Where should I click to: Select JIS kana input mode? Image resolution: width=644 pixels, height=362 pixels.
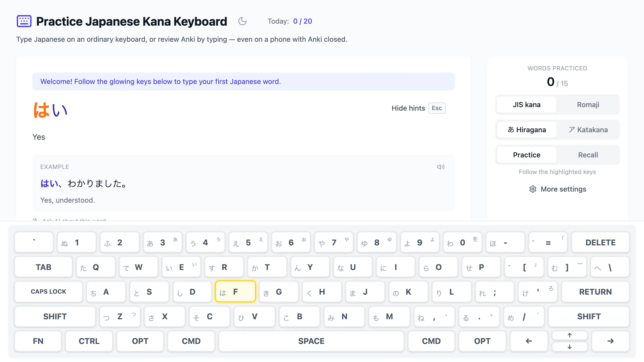click(x=527, y=105)
